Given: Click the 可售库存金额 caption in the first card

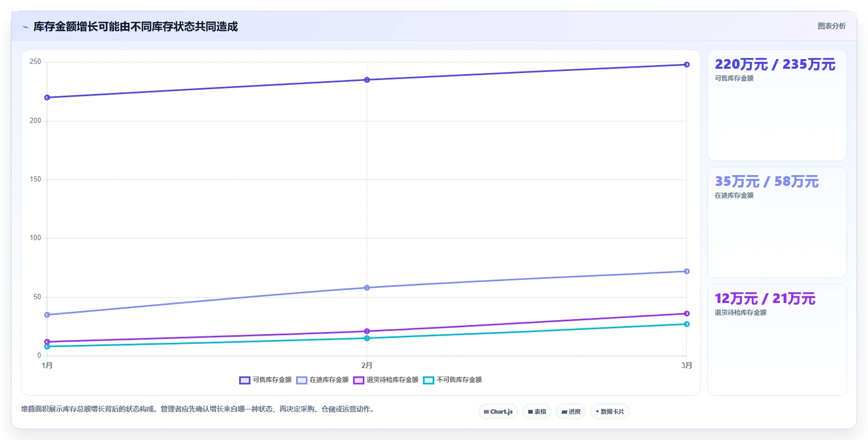Looking at the screenshot, I should click(734, 78).
